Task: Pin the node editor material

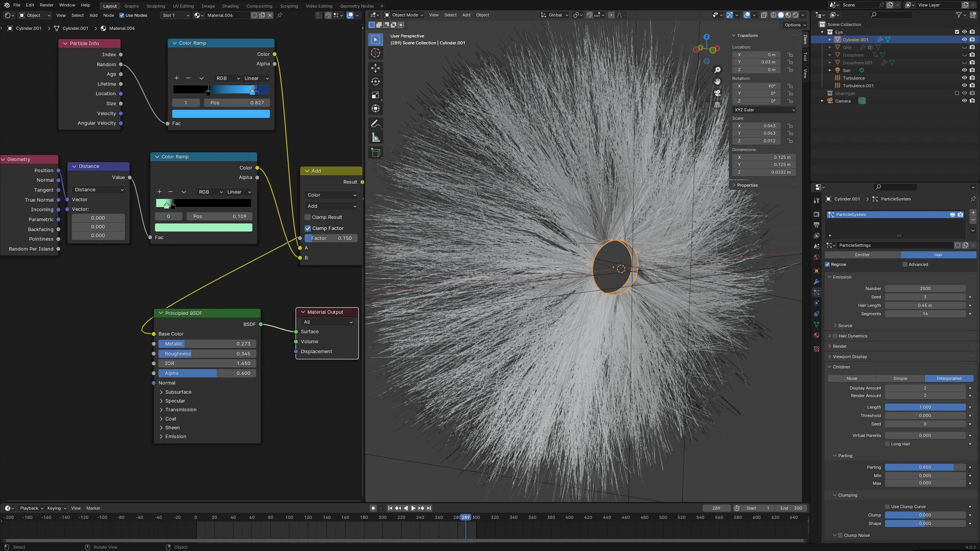Action: (280, 15)
